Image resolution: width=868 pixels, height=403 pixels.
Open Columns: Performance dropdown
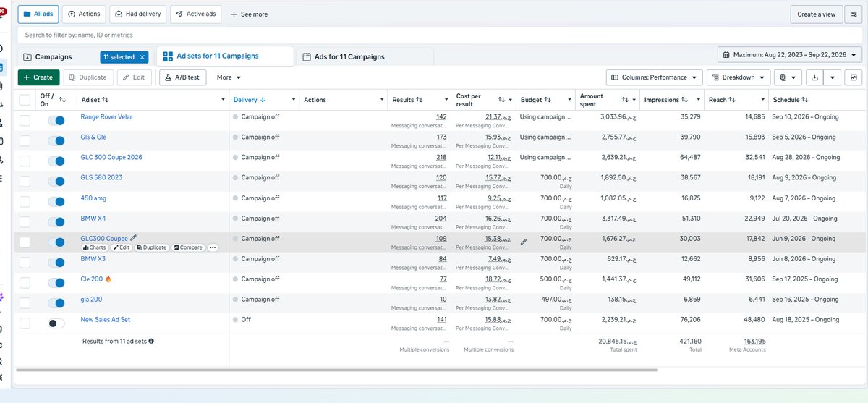point(654,77)
